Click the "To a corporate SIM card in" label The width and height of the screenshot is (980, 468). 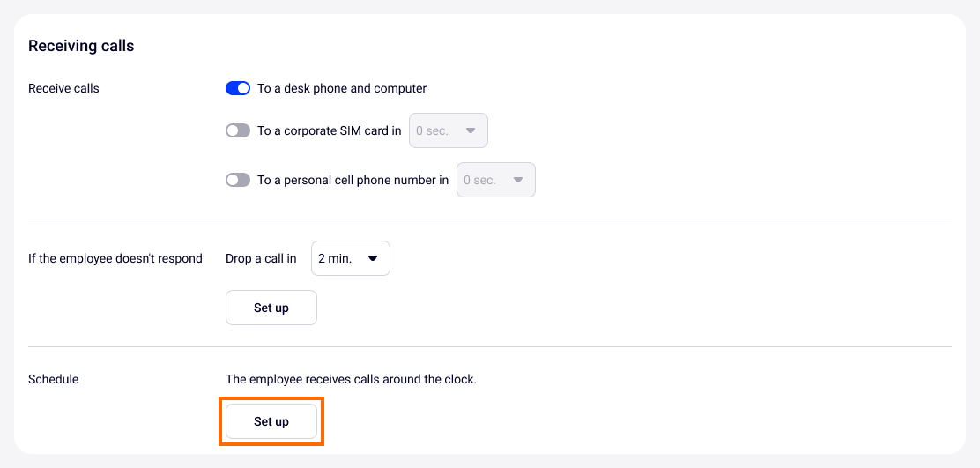[x=329, y=130]
